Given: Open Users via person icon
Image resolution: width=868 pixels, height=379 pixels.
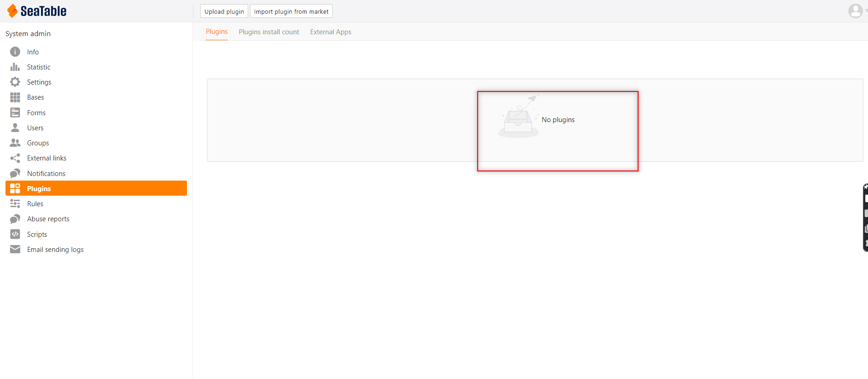Looking at the screenshot, I should coord(15,128).
